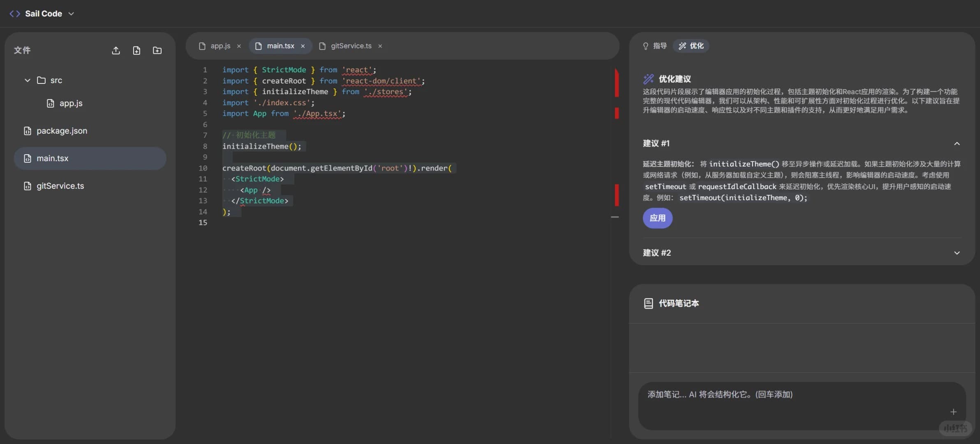Screen dimensions: 980x444
Task: Click the './App.tsx' import string
Action: tap(317, 113)
